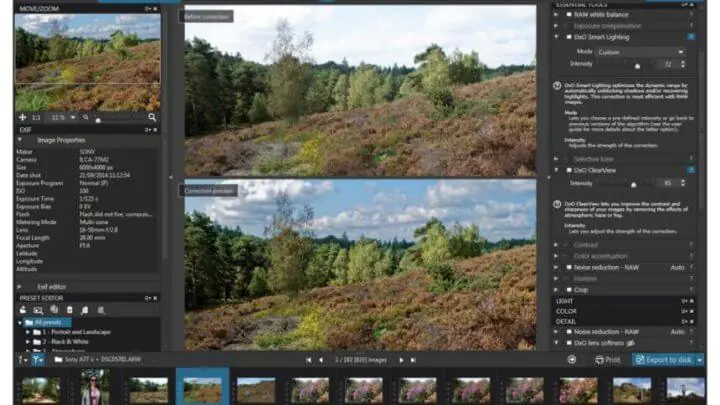Open the COLOR palette header
The width and height of the screenshot is (720, 405).
[624, 311]
